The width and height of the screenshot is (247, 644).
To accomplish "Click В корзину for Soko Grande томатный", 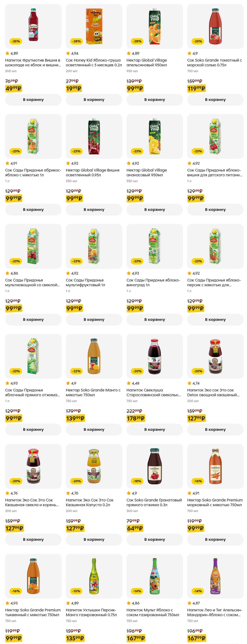I will (215, 99).
